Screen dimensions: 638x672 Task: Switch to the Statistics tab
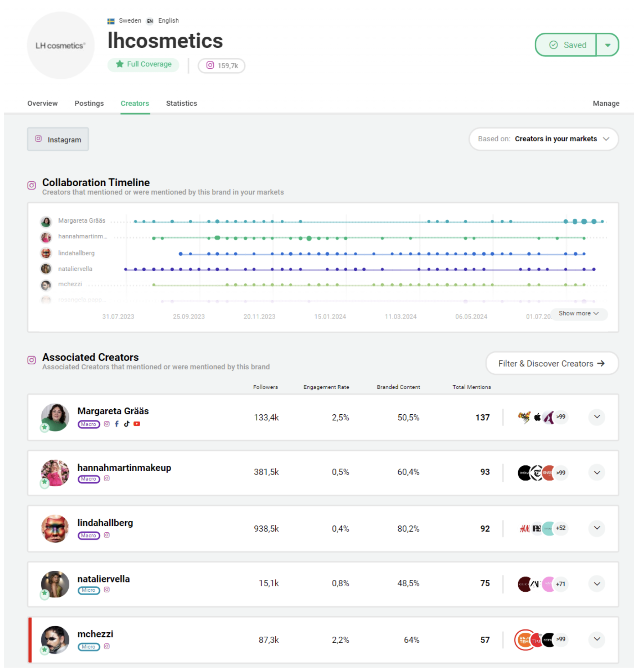coord(182,103)
